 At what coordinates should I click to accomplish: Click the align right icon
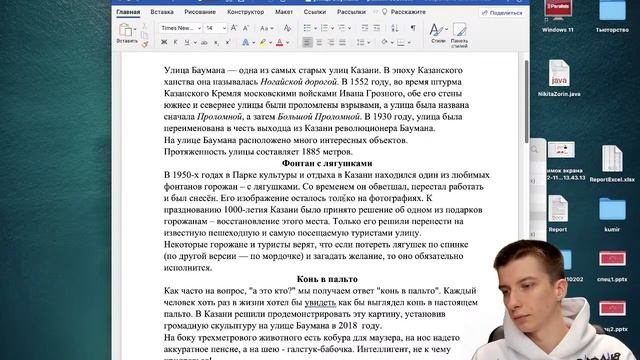[331, 42]
